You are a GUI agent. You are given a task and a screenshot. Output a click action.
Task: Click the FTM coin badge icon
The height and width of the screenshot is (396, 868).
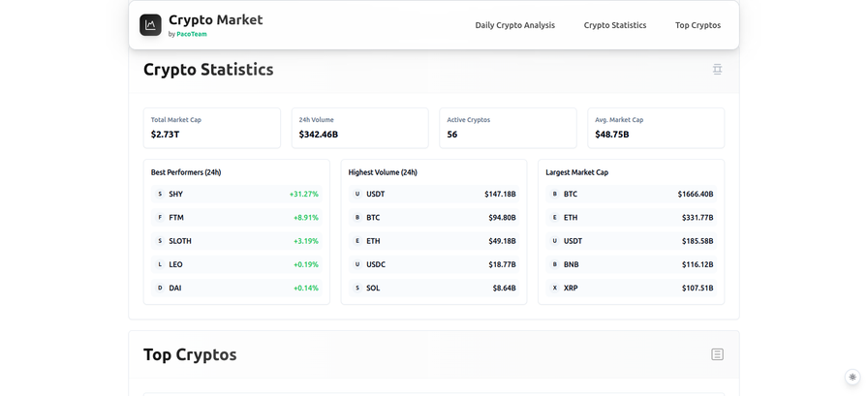[160, 218]
